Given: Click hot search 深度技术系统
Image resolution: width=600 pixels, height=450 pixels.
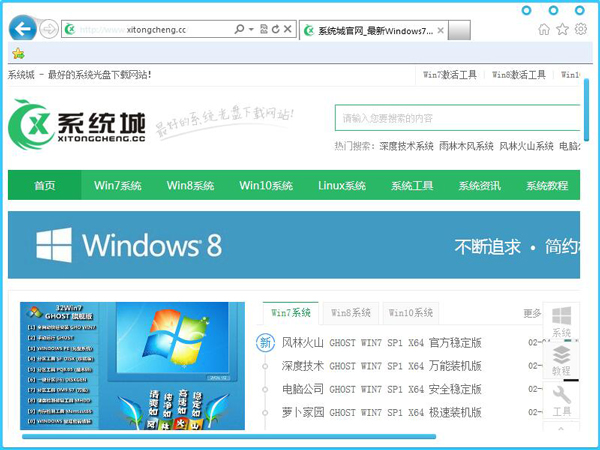Looking at the screenshot, I should tap(406, 146).
